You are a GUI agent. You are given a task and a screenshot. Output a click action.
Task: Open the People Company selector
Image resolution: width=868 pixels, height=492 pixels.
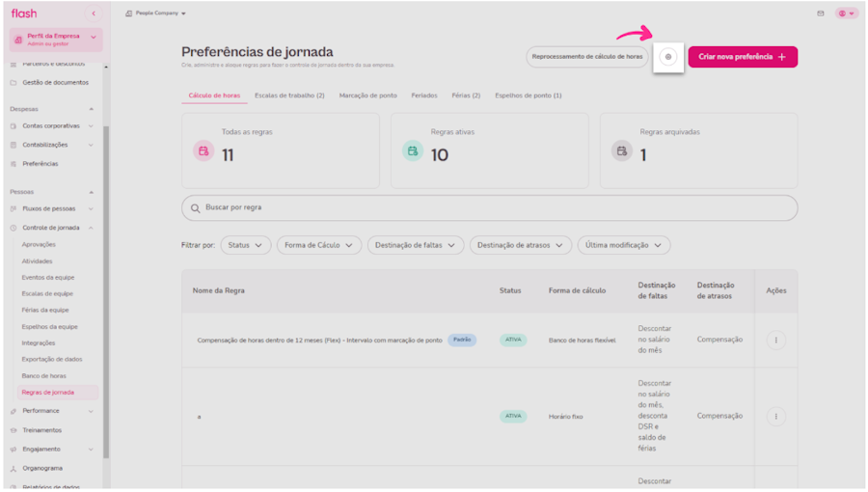point(155,14)
